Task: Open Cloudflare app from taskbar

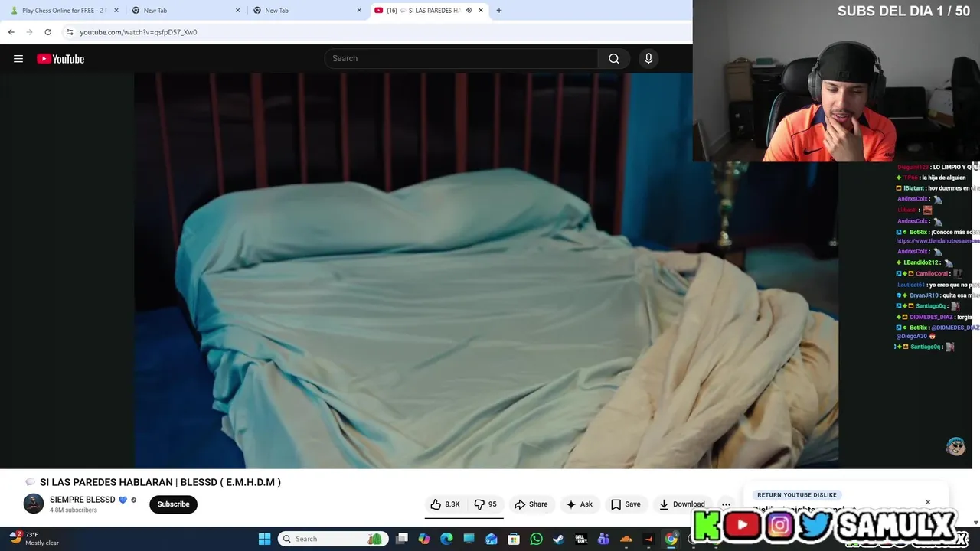Action: [626, 539]
